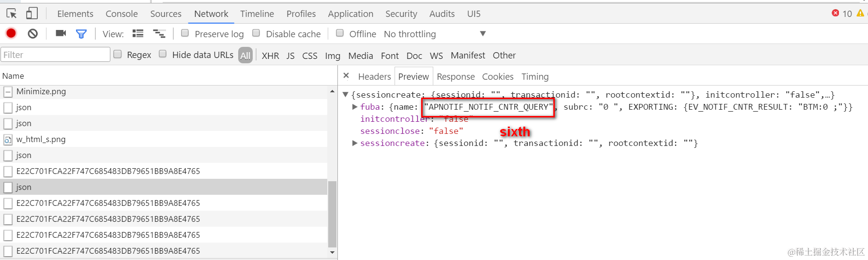Expand the fuba object node
The image size is (868, 260).
[x=355, y=107]
